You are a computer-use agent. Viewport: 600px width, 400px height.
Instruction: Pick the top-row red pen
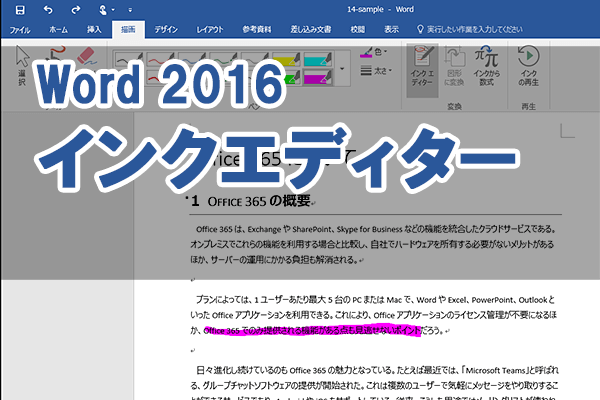(160, 59)
